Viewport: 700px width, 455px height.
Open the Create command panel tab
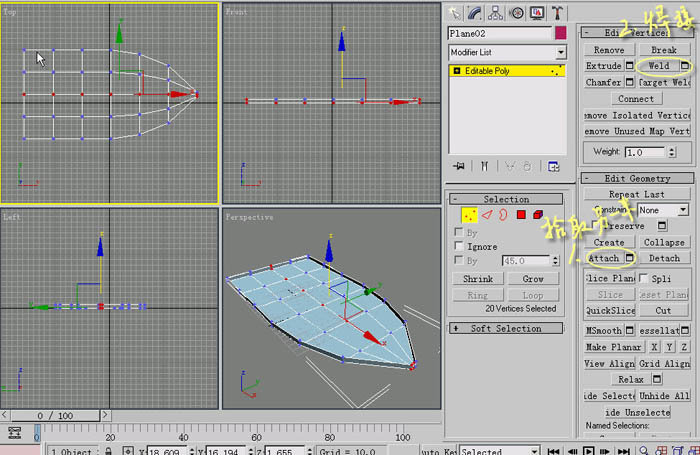[454, 13]
